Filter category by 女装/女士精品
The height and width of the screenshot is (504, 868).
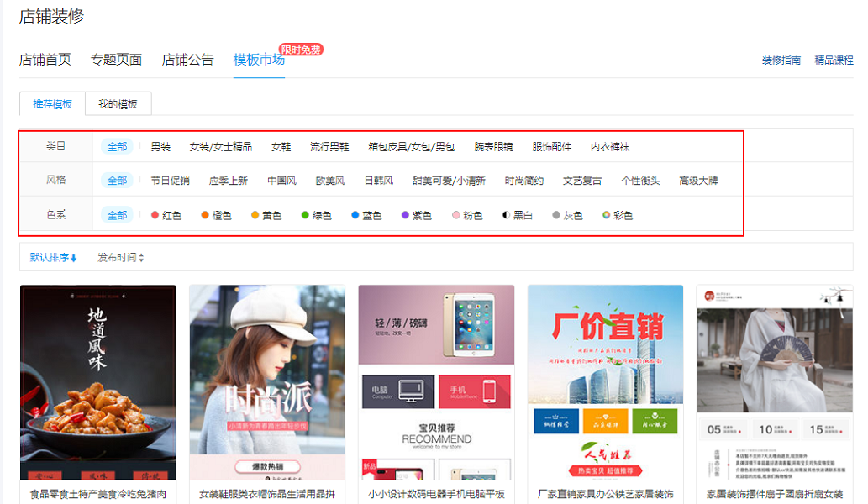pyautogui.click(x=221, y=147)
